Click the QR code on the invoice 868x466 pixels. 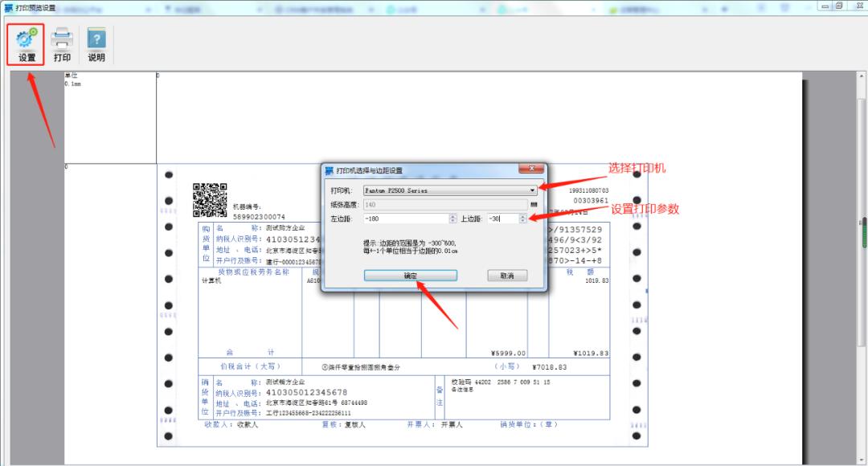coord(210,200)
